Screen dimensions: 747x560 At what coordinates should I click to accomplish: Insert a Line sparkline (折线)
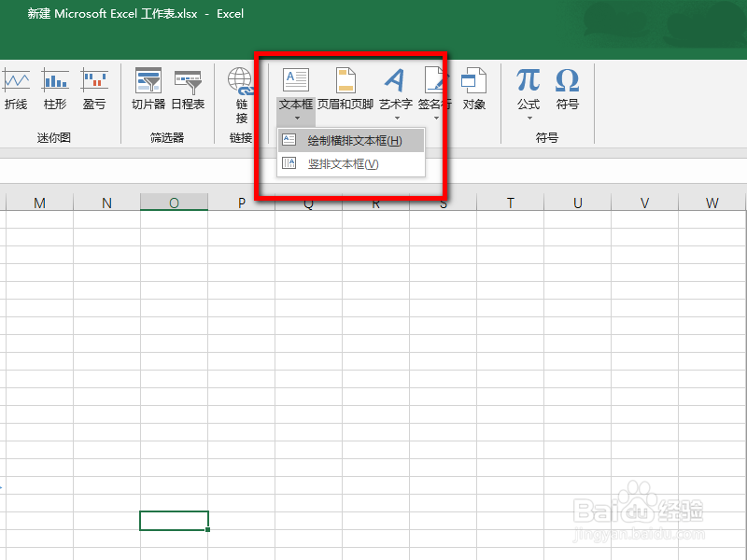16,89
